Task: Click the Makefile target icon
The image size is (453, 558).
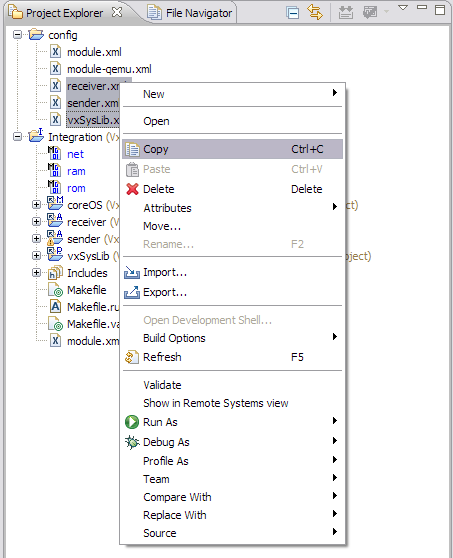Action: [x=56, y=290]
